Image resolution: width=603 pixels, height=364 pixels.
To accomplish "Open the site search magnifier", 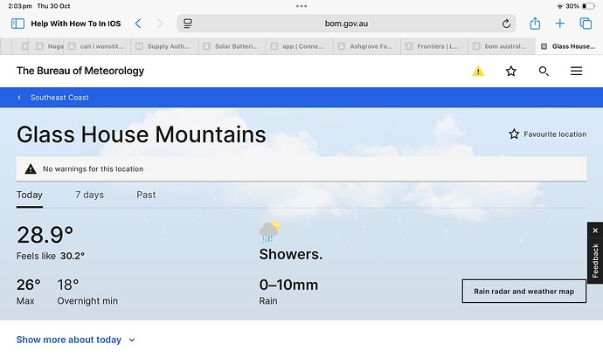I will pyautogui.click(x=544, y=71).
